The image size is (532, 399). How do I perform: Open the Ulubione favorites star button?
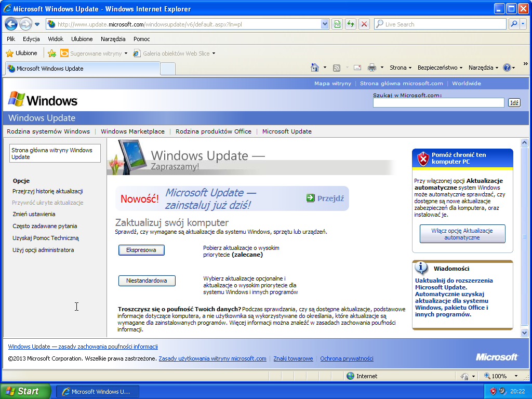[x=22, y=54]
